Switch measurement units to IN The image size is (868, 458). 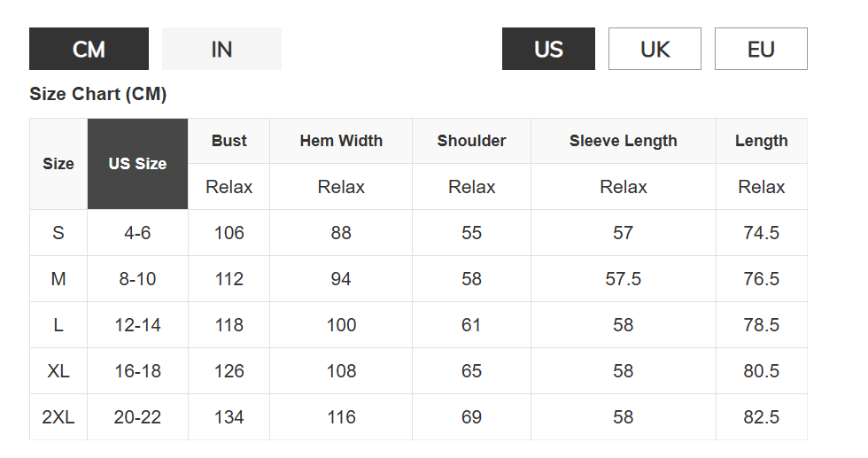click(x=221, y=49)
